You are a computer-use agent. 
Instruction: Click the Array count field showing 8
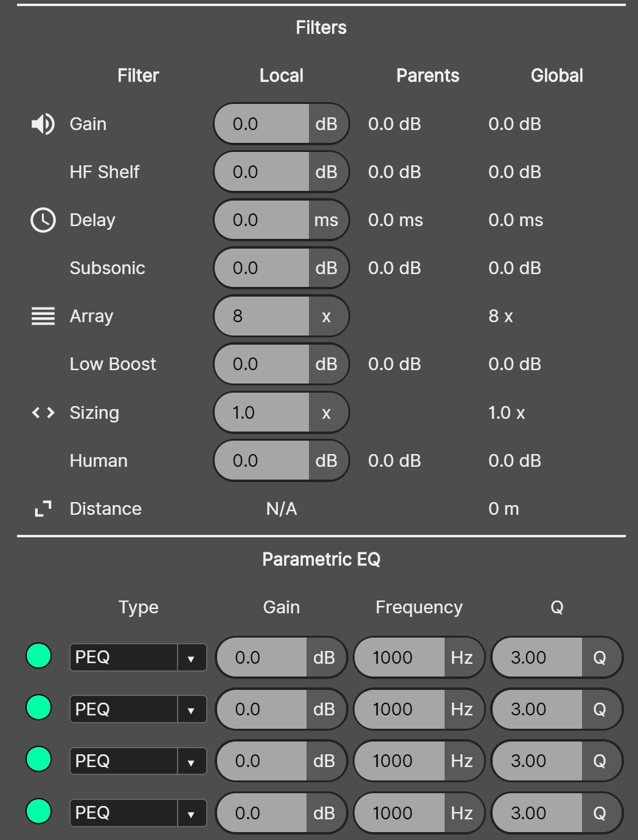[x=263, y=316]
